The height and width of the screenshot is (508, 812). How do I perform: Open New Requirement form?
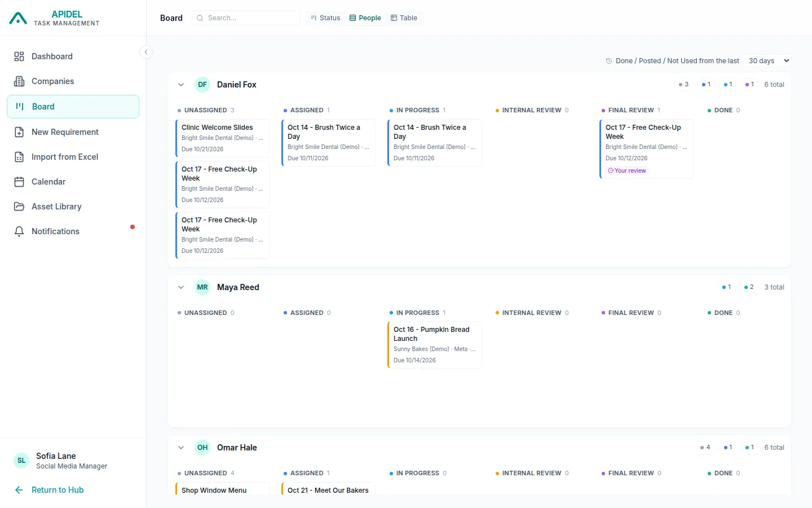point(73,132)
